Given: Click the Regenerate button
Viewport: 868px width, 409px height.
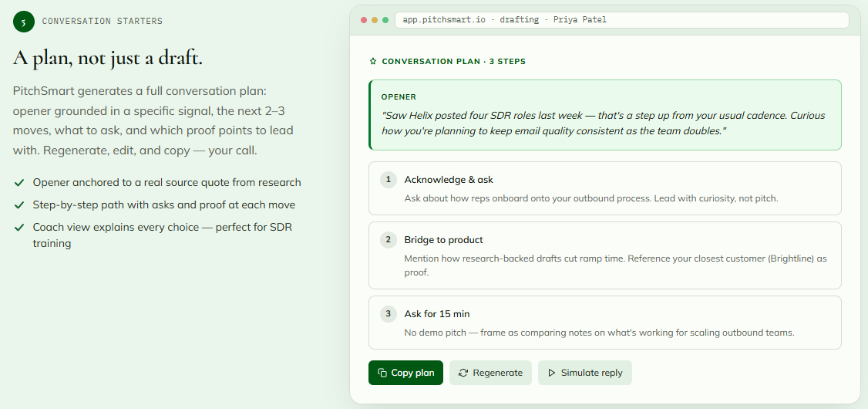Looking at the screenshot, I should 490,373.
